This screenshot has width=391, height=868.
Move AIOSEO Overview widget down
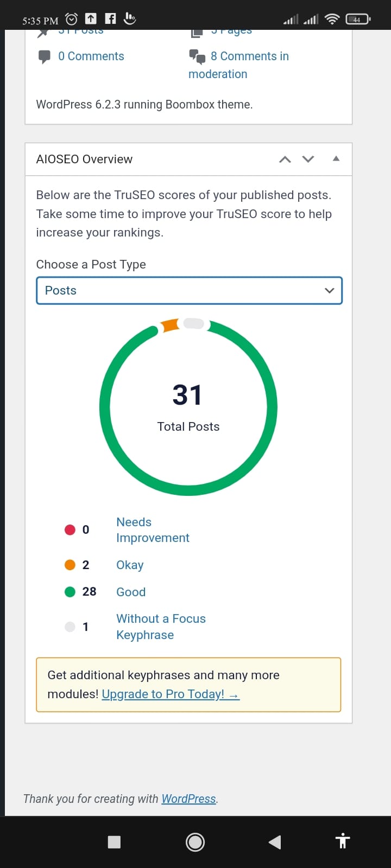(x=308, y=159)
